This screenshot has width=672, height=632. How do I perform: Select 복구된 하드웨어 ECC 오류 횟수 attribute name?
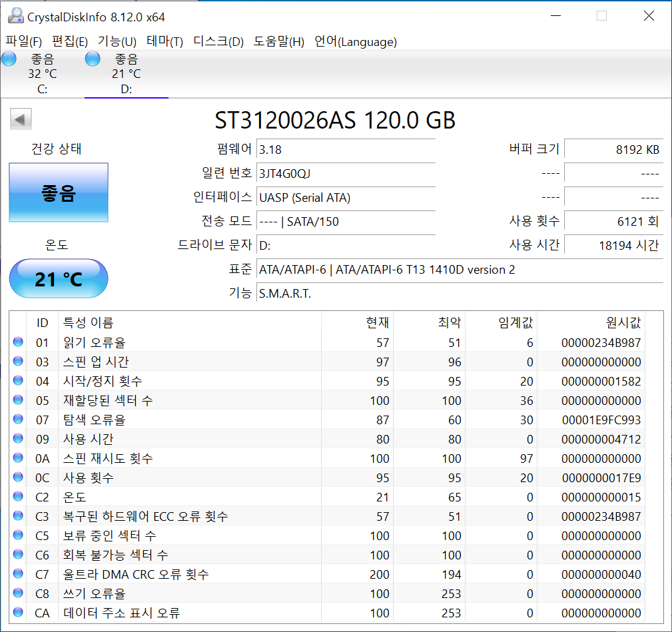coord(145,516)
